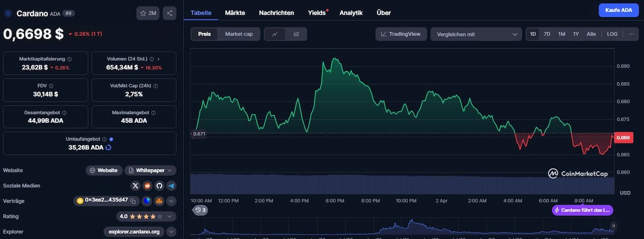Open Volumen (24 Std.) details arrow
Viewport: 644px width, 239px height.
click(158, 59)
